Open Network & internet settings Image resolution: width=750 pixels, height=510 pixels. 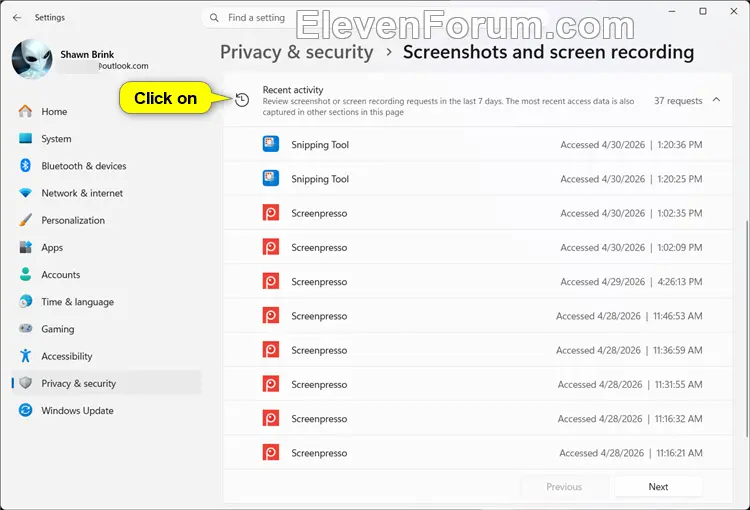click(106, 193)
